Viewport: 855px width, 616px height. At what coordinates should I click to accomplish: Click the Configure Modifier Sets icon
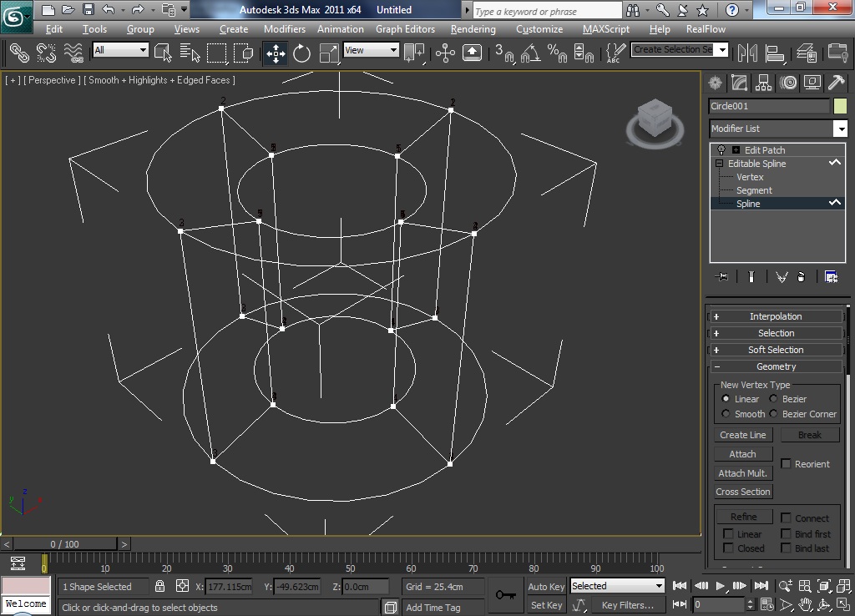click(831, 277)
